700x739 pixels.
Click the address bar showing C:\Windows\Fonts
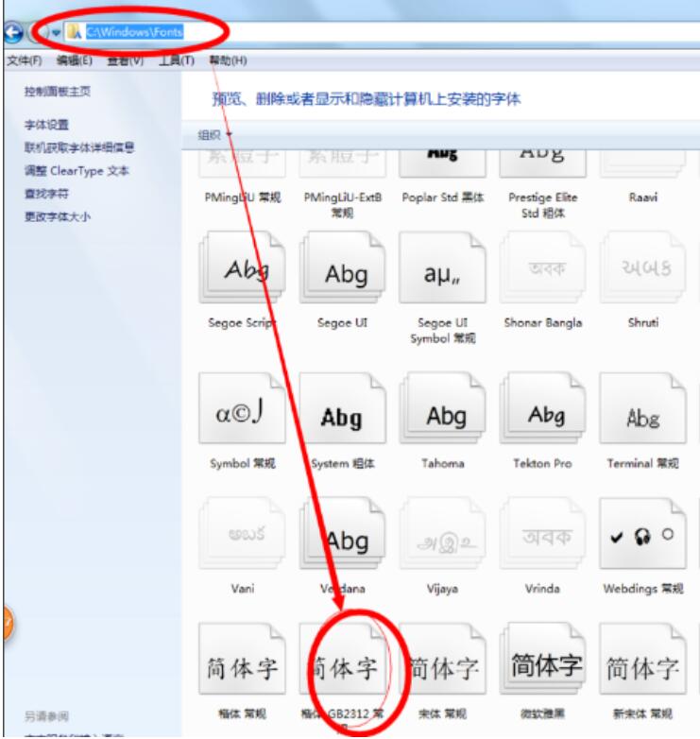382,32
